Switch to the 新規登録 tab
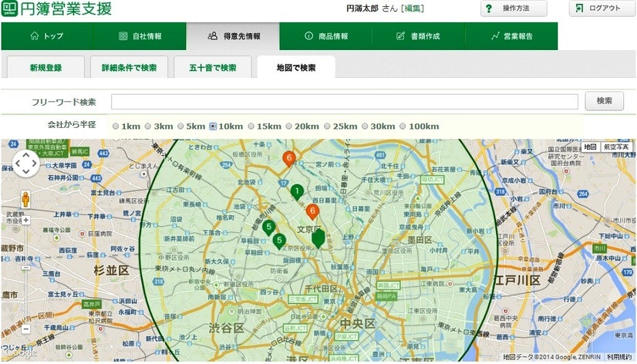Viewport: 637px width, 364px height. [x=46, y=67]
